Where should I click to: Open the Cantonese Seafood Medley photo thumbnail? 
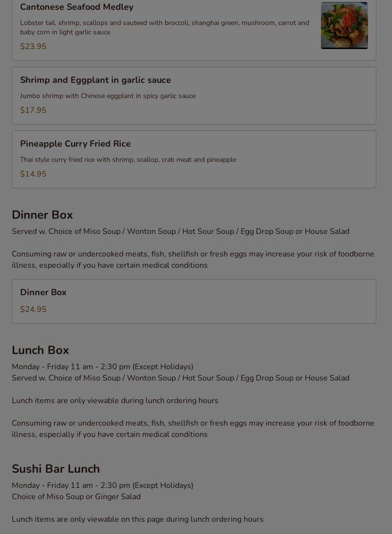344,25
